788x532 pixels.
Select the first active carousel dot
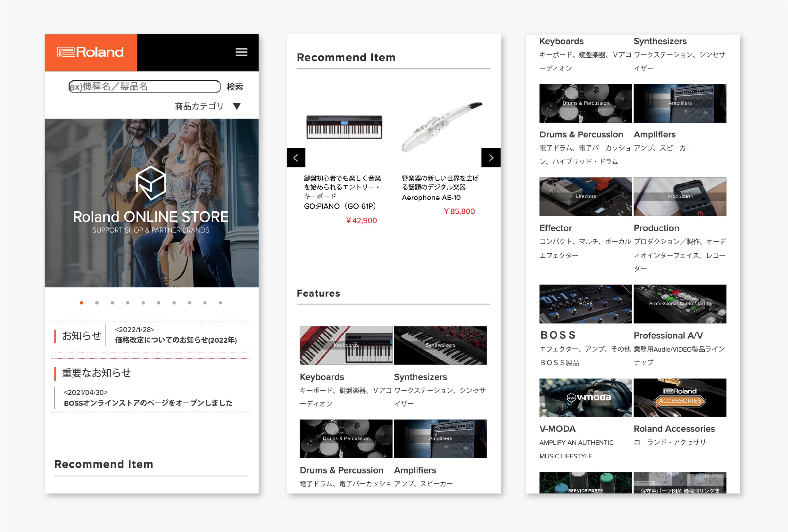81,303
